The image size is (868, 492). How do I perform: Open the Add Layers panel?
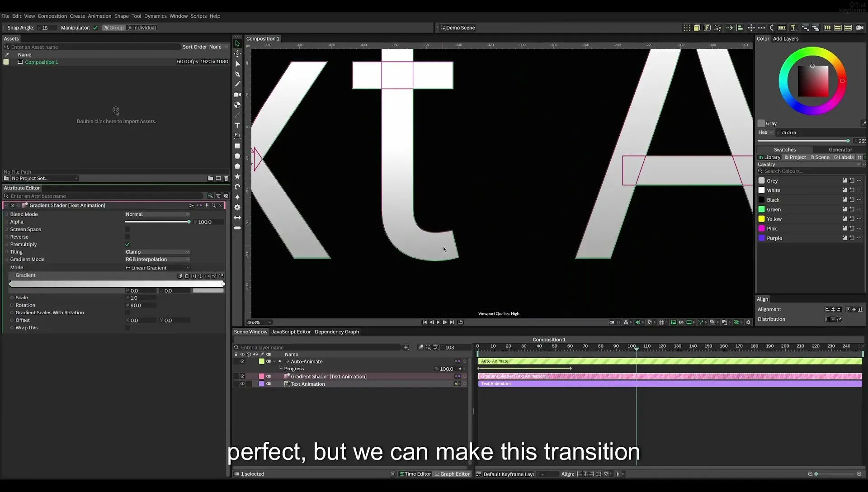pyautogui.click(x=786, y=39)
